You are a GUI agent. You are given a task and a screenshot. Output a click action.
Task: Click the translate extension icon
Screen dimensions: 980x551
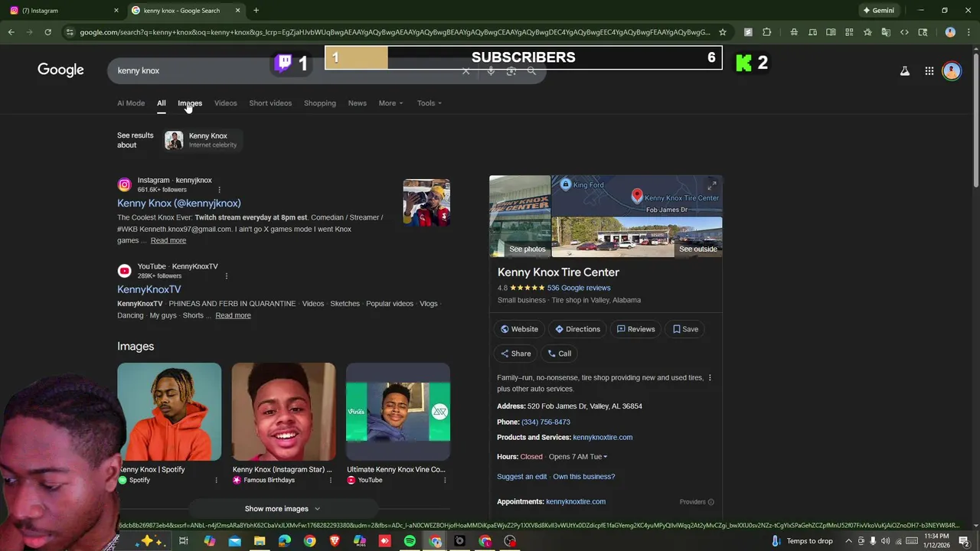(886, 32)
